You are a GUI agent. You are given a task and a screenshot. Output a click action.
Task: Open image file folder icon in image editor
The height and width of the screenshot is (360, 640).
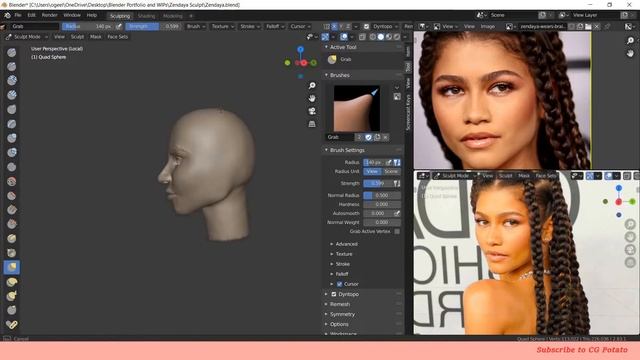click(x=588, y=26)
